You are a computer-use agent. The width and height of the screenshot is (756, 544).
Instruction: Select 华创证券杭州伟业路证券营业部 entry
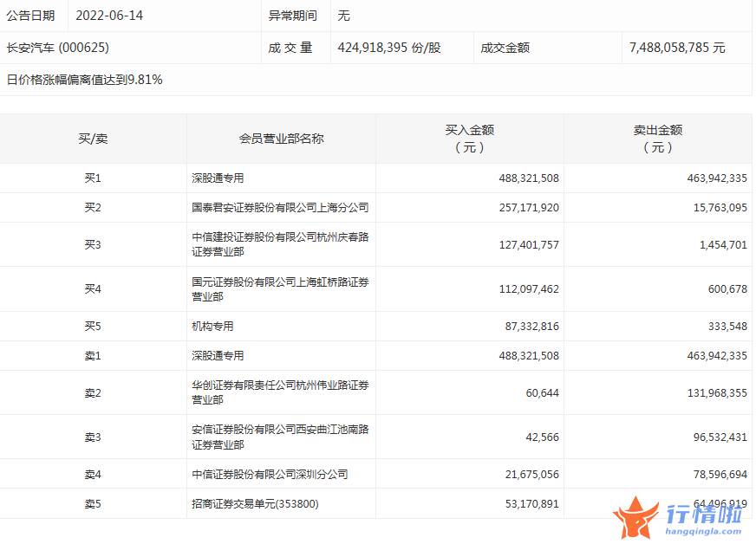[280, 392]
